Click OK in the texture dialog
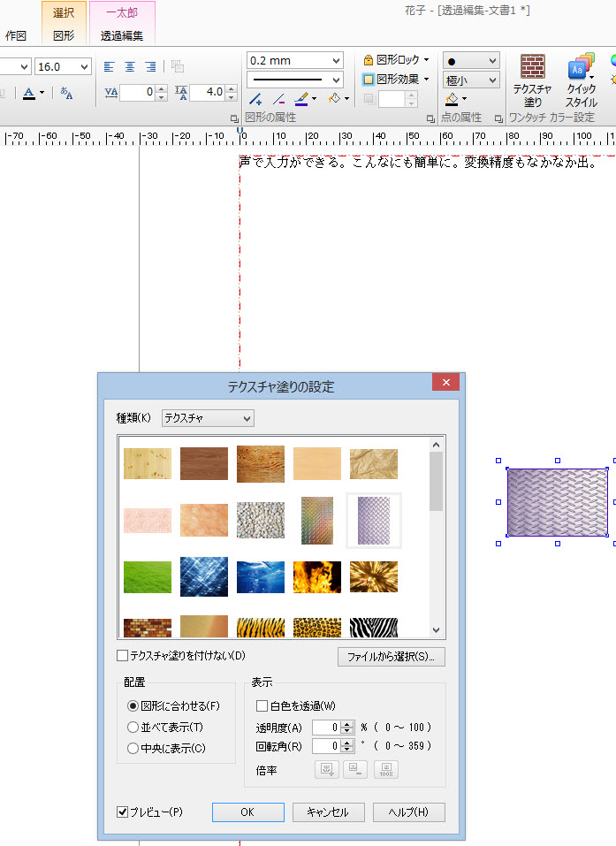Screen dimensions: 616x846 [248, 812]
